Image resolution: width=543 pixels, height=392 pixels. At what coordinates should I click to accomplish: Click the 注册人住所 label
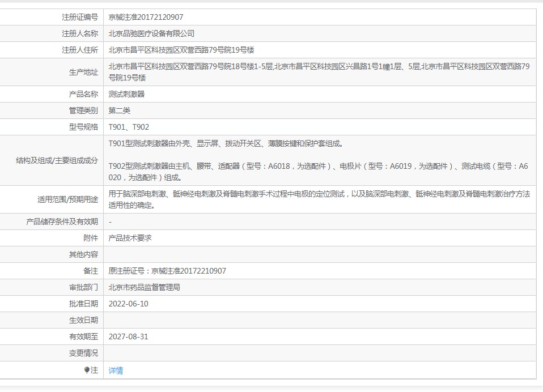tap(80, 50)
